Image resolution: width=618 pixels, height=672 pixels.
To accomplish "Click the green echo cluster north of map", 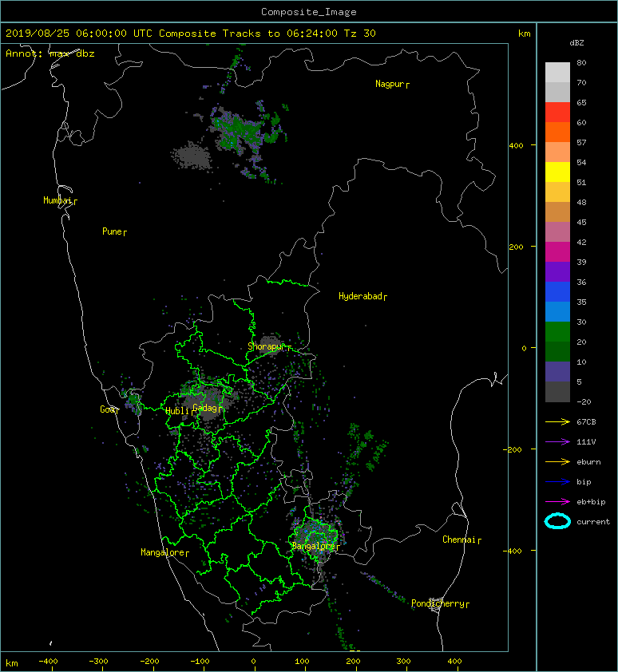I will click(240, 131).
